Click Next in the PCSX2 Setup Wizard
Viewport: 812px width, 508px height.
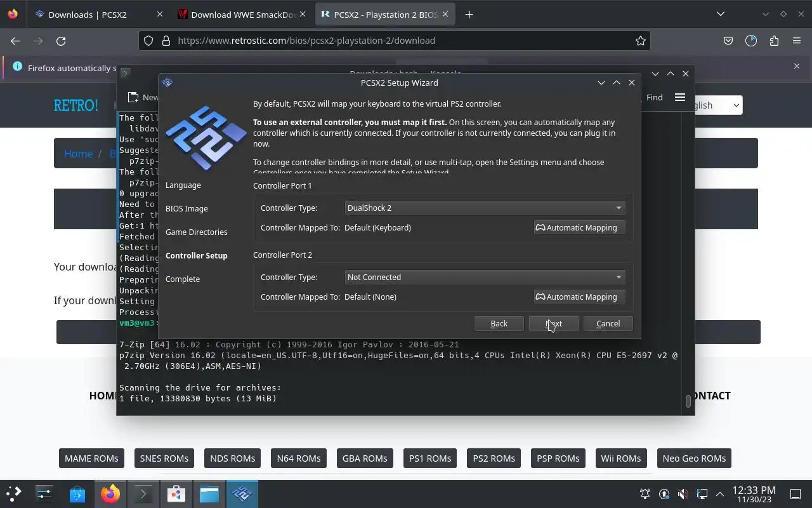pyautogui.click(x=553, y=324)
